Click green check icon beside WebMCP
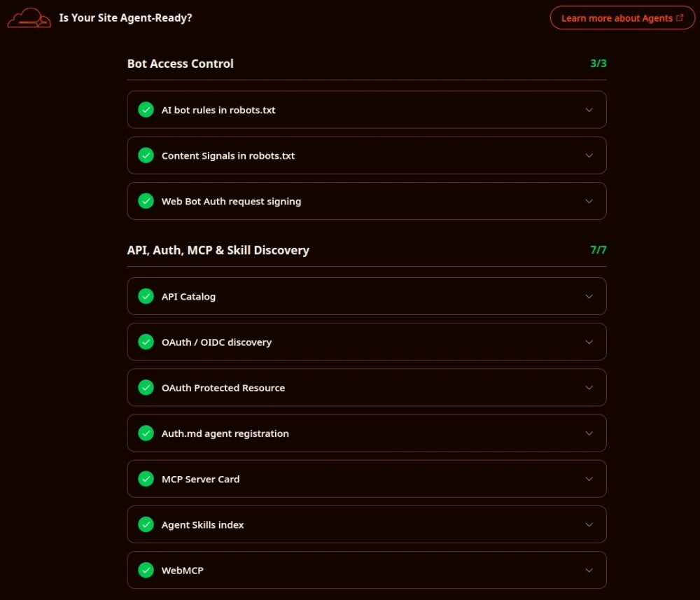The width and height of the screenshot is (700, 600). pos(146,570)
